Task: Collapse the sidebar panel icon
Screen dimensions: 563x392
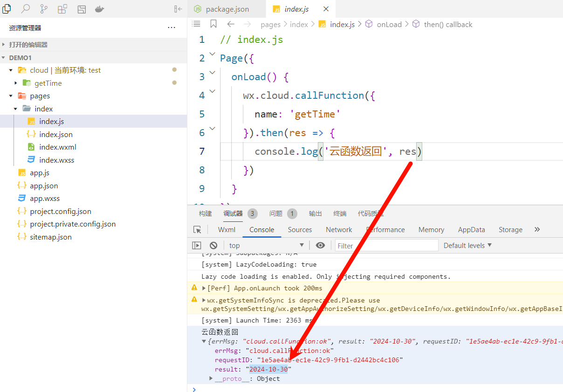Action: pos(178,9)
